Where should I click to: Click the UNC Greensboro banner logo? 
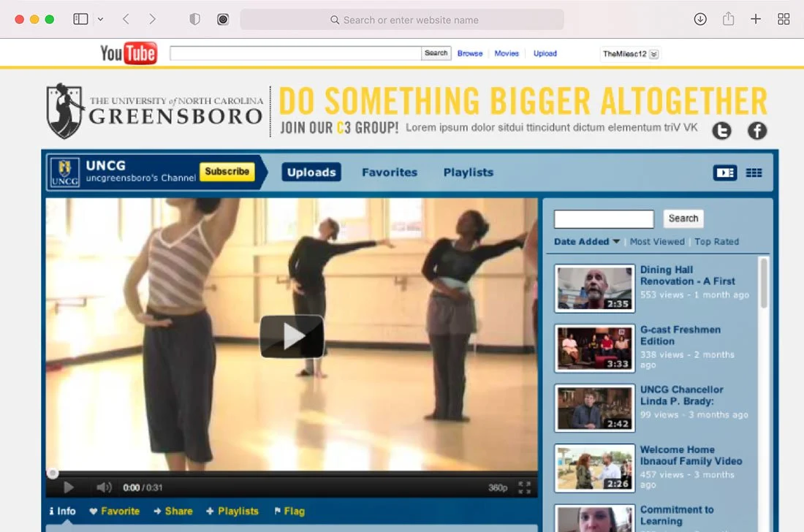click(155, 111)
